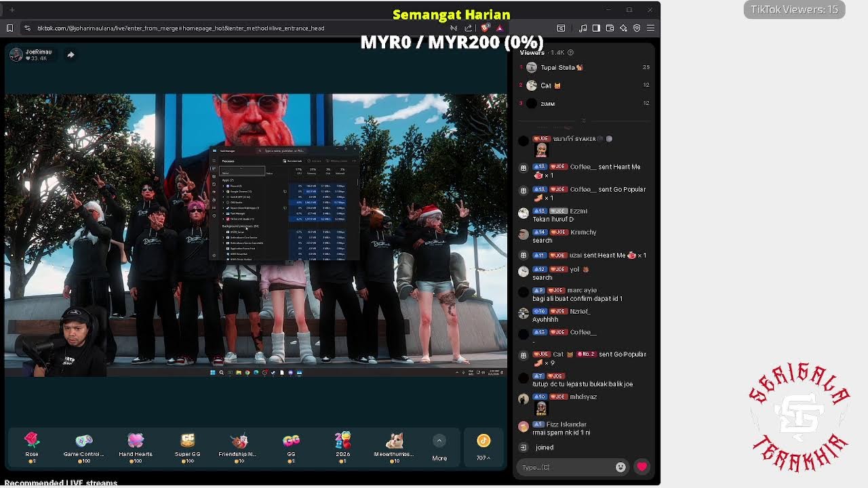Open Brave Wallet icon
Image resolution: width=868 pixels, height=488 pixels.
[610, 28]
